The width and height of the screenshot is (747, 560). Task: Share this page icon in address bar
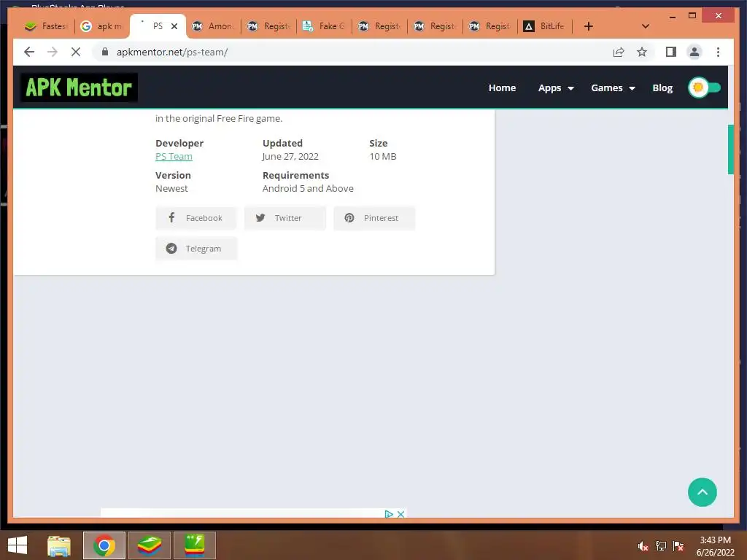pos(619,52)
